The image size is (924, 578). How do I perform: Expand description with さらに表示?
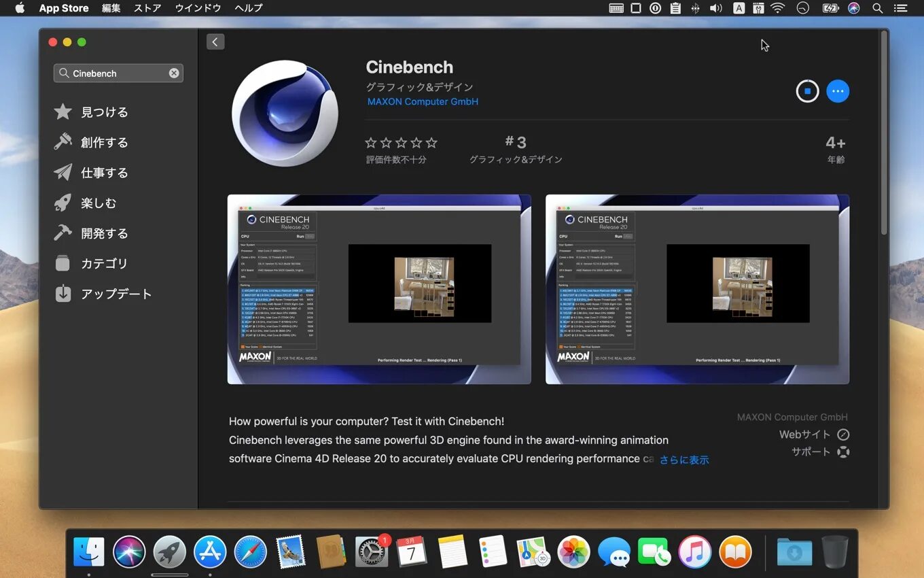[x=684, y=460]
